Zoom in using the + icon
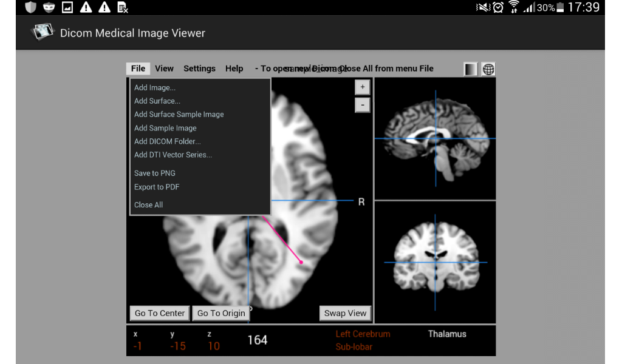Image resolution: width=622 pixels, height=364 pixels. tap(361, 87)
